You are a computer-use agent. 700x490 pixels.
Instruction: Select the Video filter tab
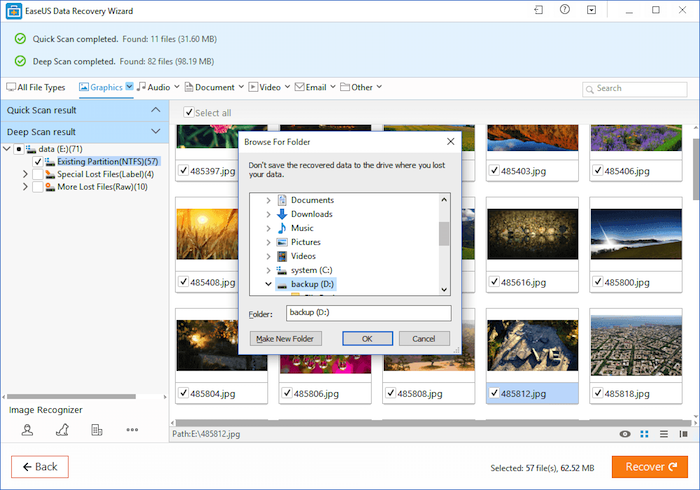point(265,87)
